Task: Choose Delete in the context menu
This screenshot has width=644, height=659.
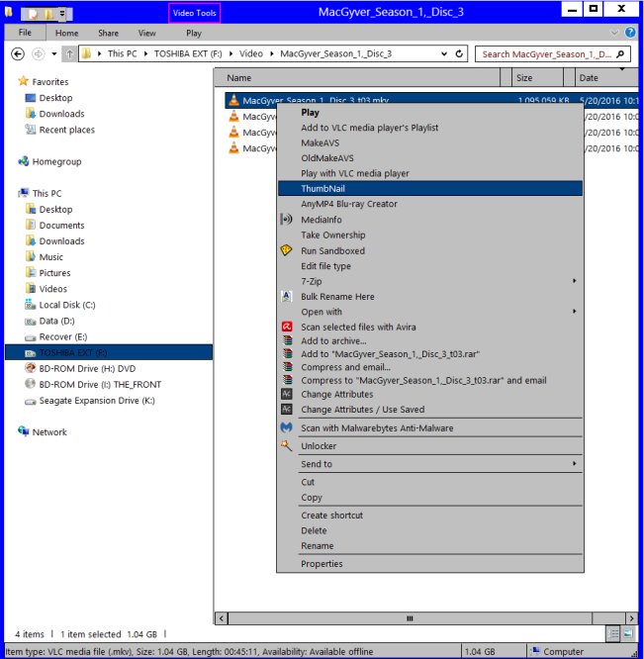Action: coord(429,530)
